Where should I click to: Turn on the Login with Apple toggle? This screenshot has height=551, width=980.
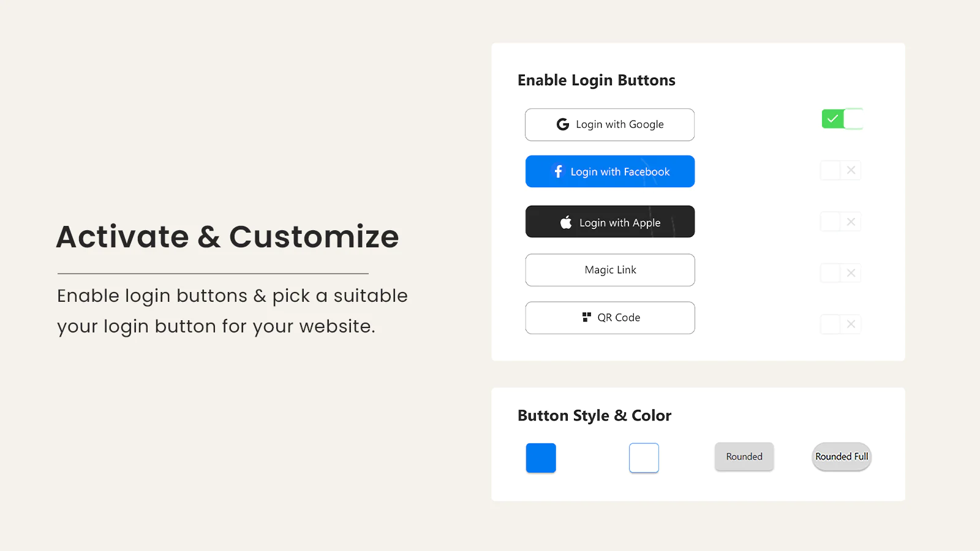point(840,222)
